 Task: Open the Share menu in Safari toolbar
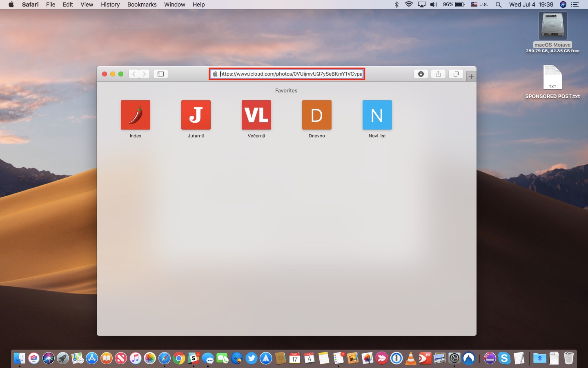click(438, 74)
